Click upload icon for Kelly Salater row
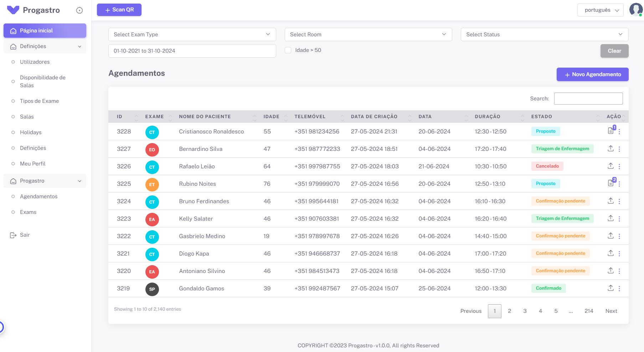Viewport: 644px width, 352px height. tap(610, 218)
